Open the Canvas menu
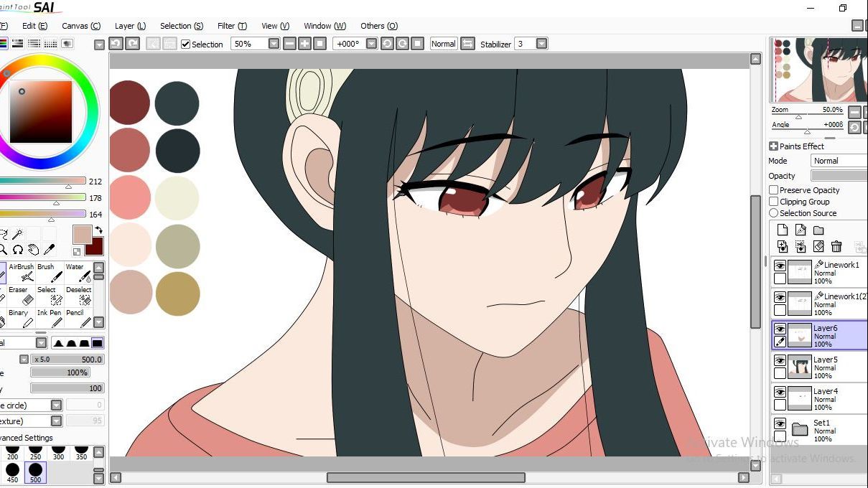Screen dimensions: 868x488 (81, 26)
